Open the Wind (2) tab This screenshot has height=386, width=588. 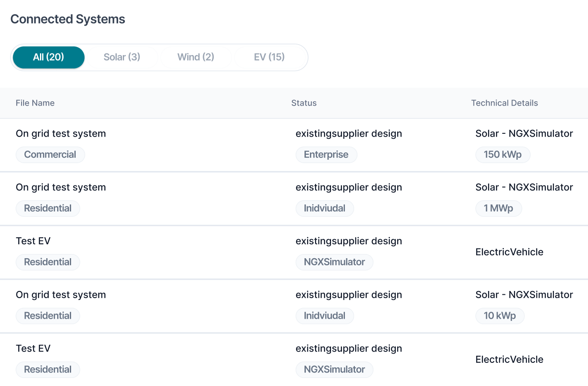point(196,57)
